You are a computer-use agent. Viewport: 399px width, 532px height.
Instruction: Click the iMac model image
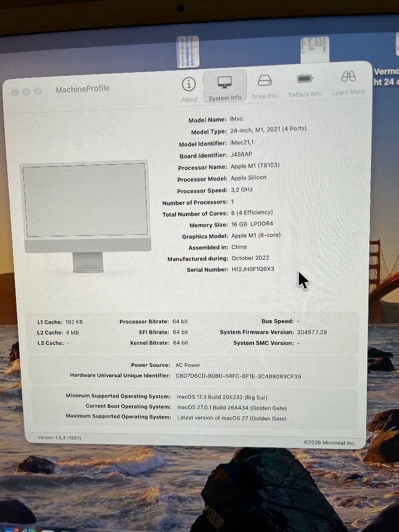pyautogui.click(x=86, y=216)
